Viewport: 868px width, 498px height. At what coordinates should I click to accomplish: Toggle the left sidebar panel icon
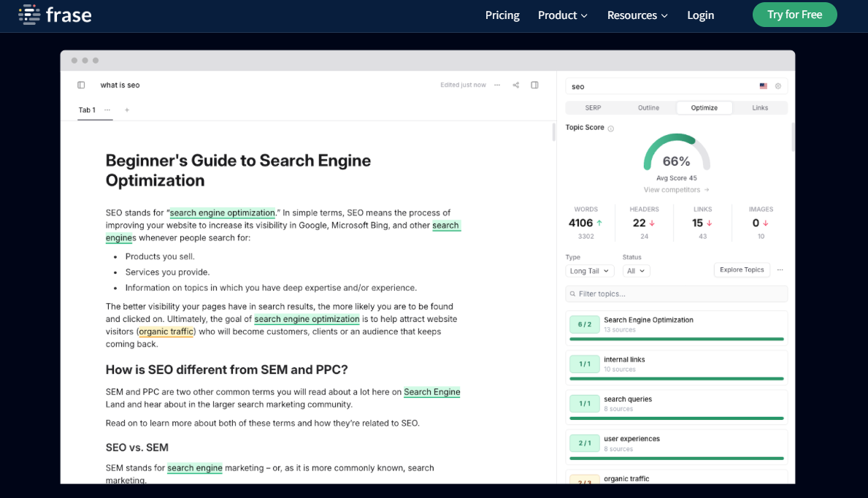pyautogui.click(x=81, y=85)
